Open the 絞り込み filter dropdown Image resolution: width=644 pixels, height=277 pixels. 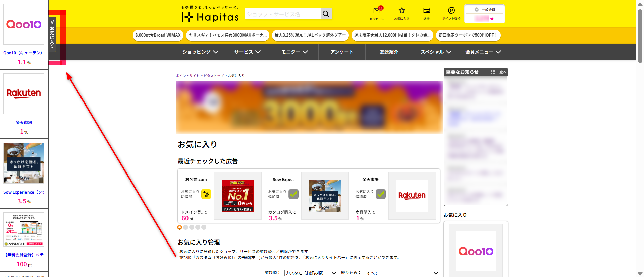coord(402,273)
